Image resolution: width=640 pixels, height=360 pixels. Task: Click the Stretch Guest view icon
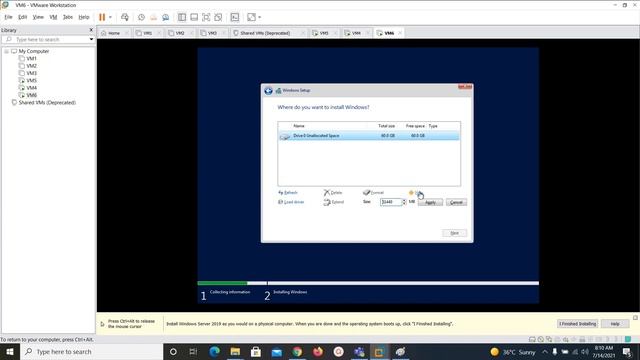click(251, 17)
